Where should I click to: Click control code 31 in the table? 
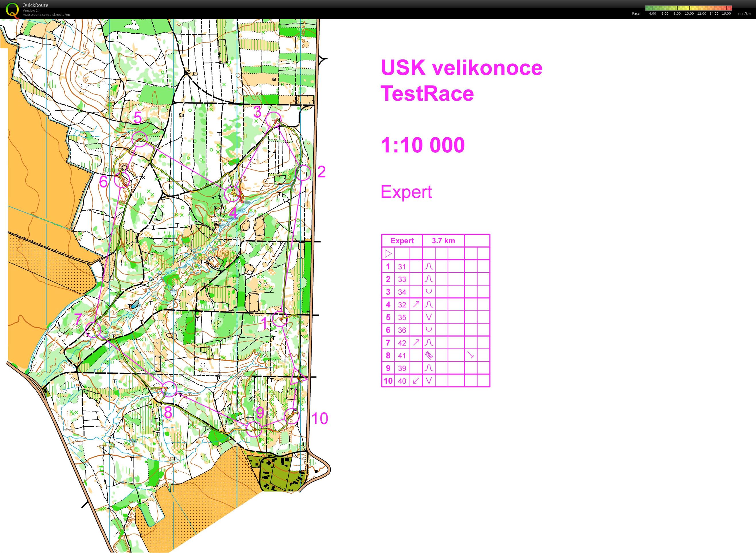pyautogui.click(x=402, y=267)
